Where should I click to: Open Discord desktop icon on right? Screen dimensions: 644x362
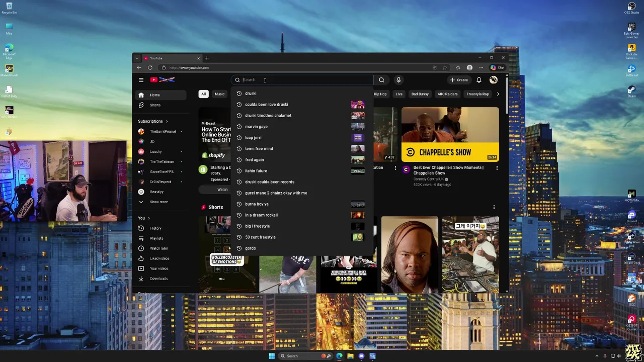point(631,217)
